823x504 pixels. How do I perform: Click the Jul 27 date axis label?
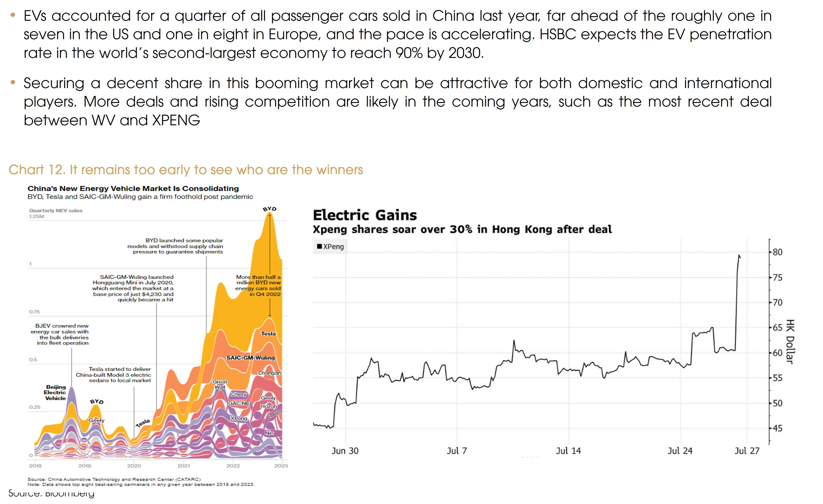point(746,451)
